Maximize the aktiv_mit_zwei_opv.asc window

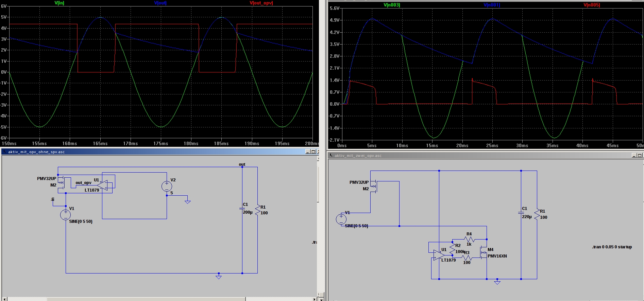coord(640,155)
